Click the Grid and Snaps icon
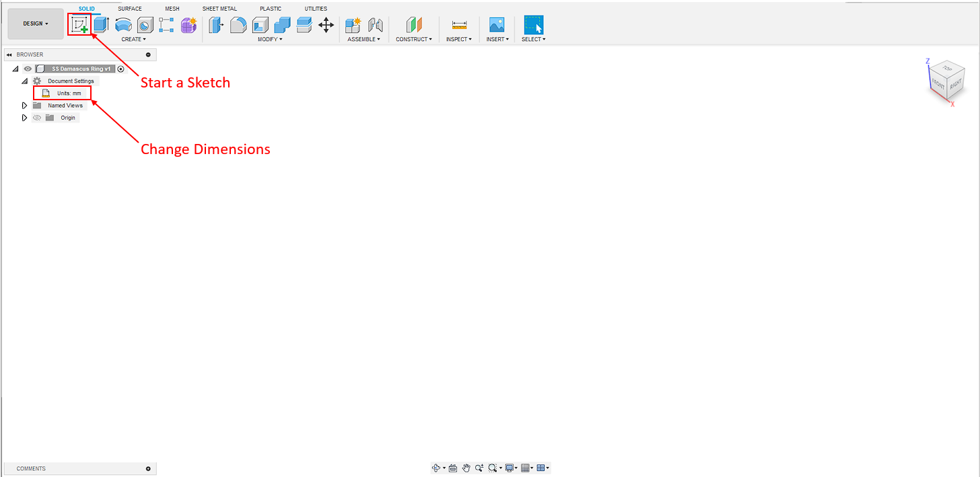 [526, 468]
